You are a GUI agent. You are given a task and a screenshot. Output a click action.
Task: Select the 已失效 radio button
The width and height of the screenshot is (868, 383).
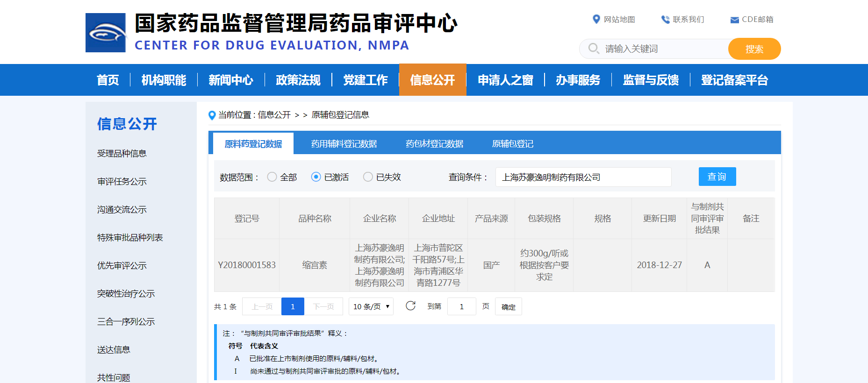click(368, 177)
